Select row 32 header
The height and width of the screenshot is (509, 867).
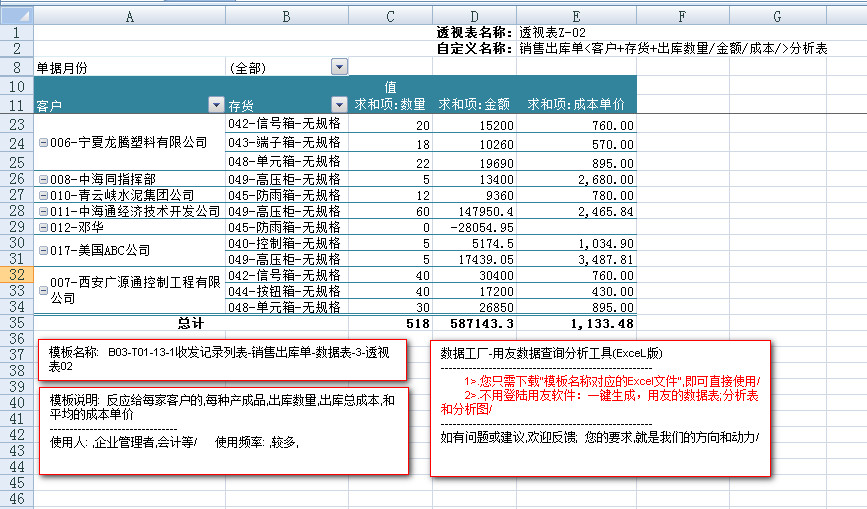16,275
